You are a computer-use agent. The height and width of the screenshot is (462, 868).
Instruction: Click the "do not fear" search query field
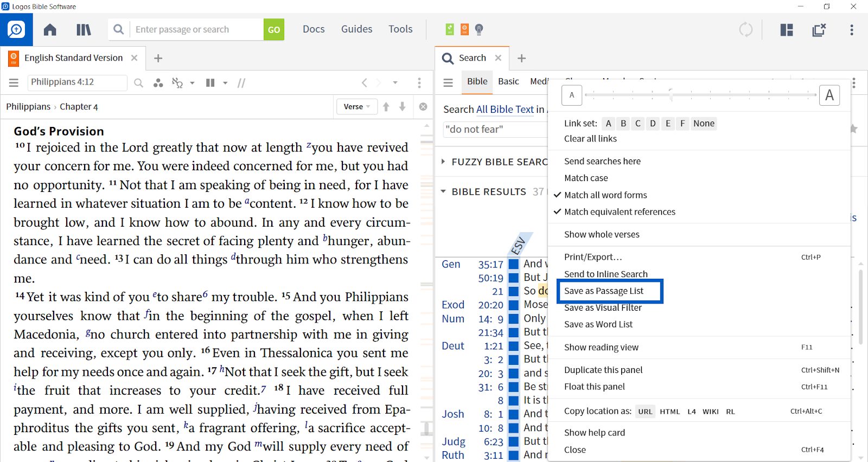click(495, 129)
